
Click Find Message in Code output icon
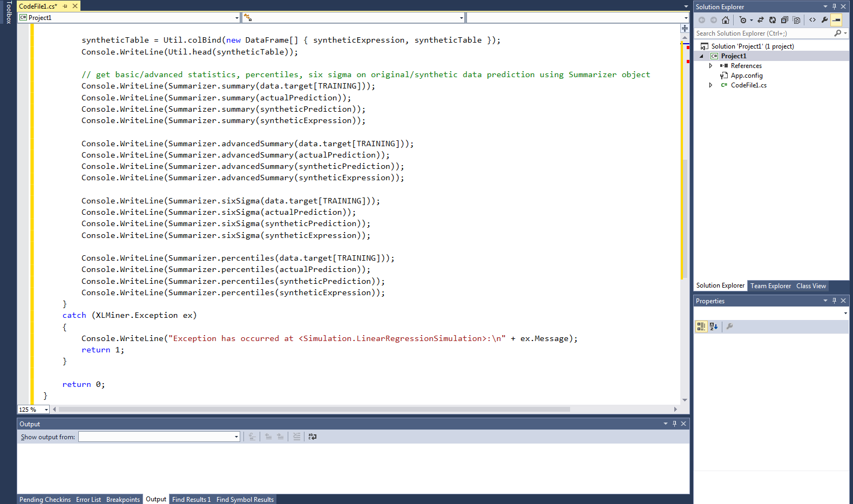click(x=252, y=437)
